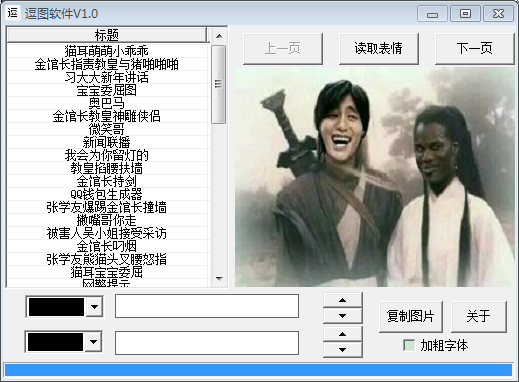Select list row 我会为你留灯的
This screenshot has width=519, height=382.
point(107,155)
